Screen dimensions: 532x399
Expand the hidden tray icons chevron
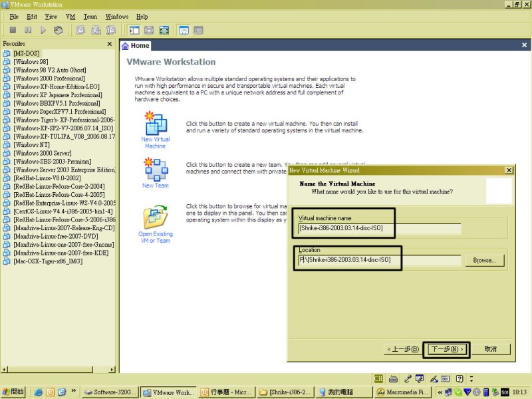(440, 392)
